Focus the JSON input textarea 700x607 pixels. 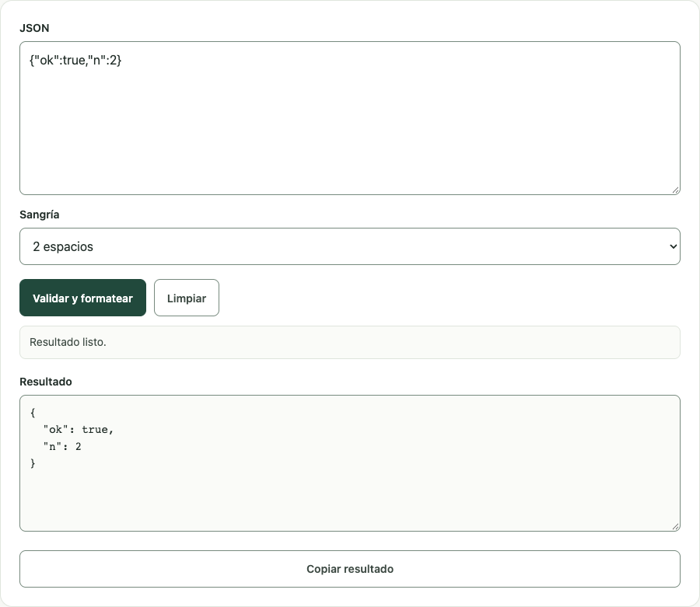pos(350,118)
